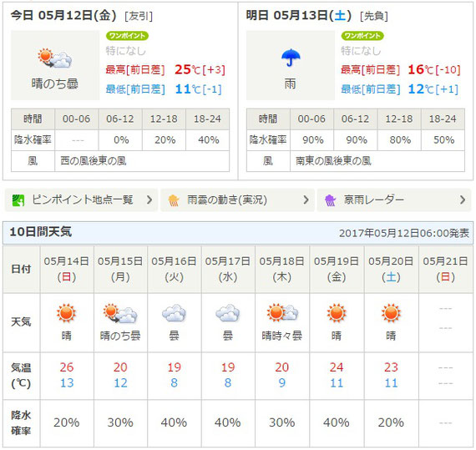Open the ピンポイント地点一覧 link

81,200
